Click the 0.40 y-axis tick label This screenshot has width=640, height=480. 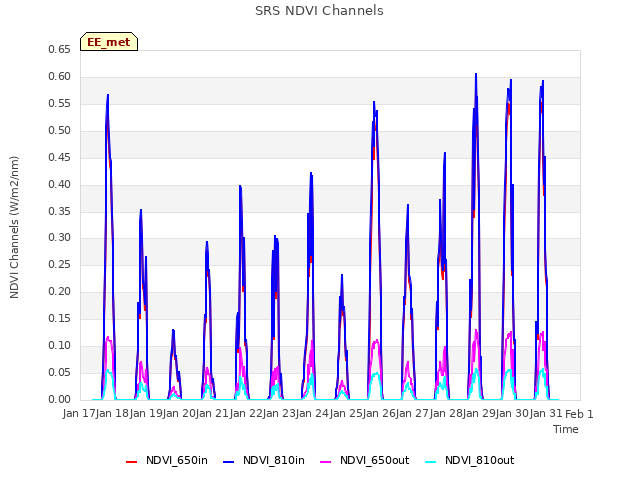point(60,184)
